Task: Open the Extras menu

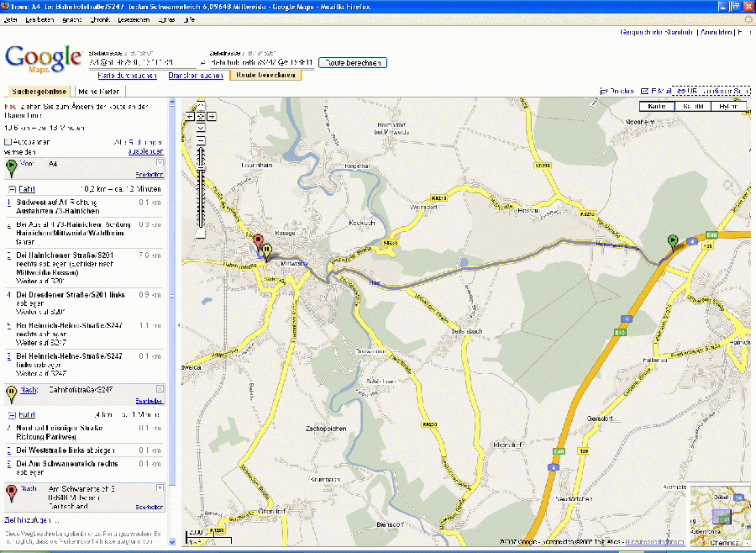Action: pyautogui.click(x=167, y=20)
